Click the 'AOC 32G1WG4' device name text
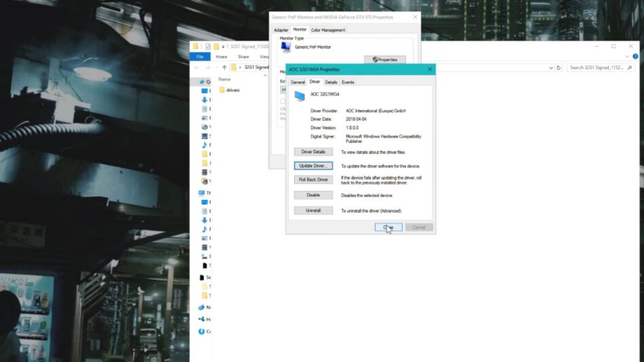Image resolution: width=644 pixels, height=362 pixels. click(x=325, y=94)
